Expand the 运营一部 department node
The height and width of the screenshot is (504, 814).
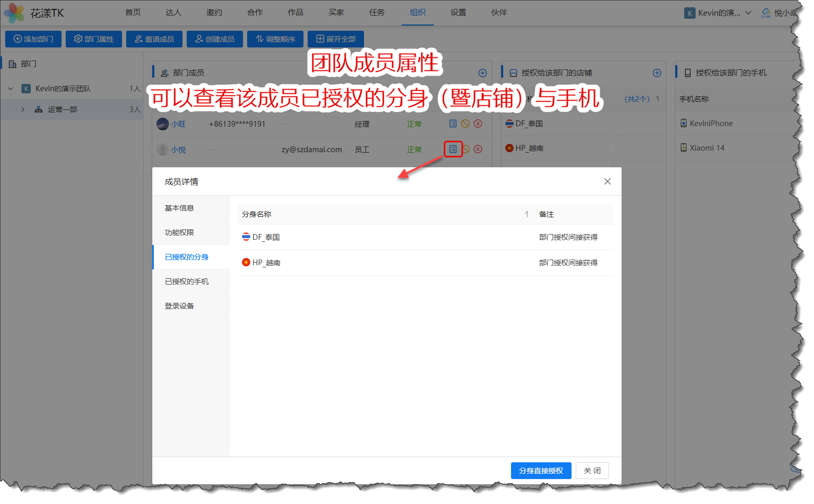pyautogui.click(x=23, y=109)
